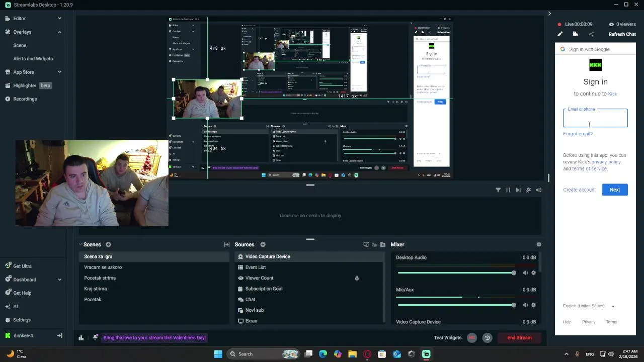Click the Create account link
The height and width of the screenshot is (362, 644).
pyautogui.click(x=579, y=190)
